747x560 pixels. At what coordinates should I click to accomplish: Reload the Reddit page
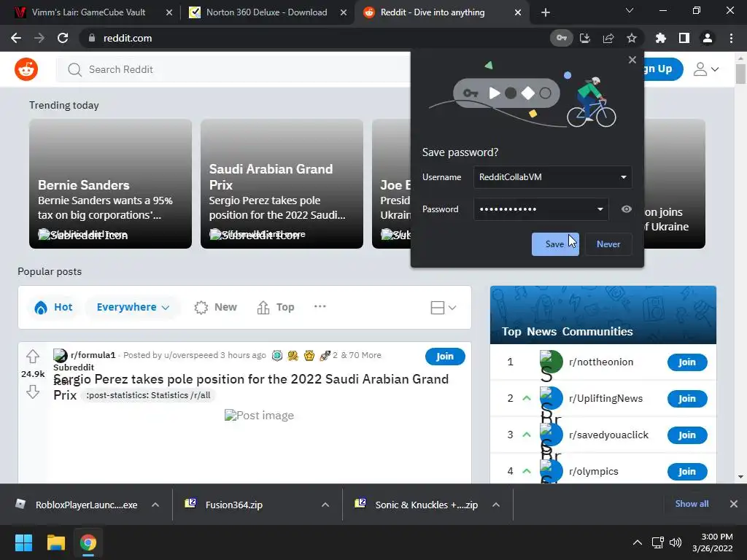63,38
